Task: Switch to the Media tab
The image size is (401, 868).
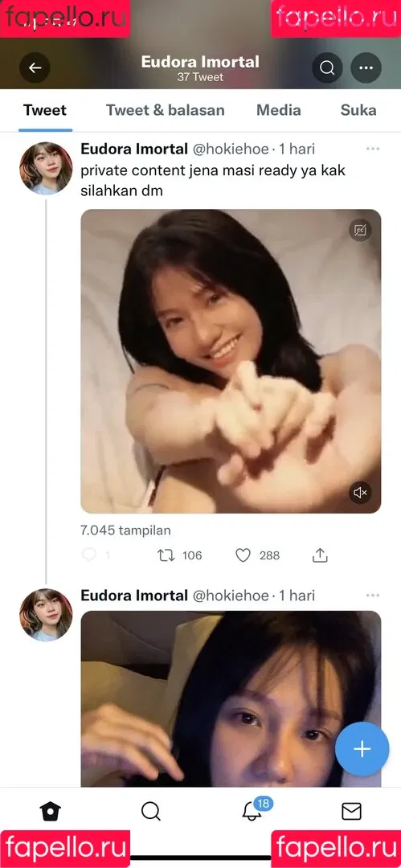Action: 279,110
